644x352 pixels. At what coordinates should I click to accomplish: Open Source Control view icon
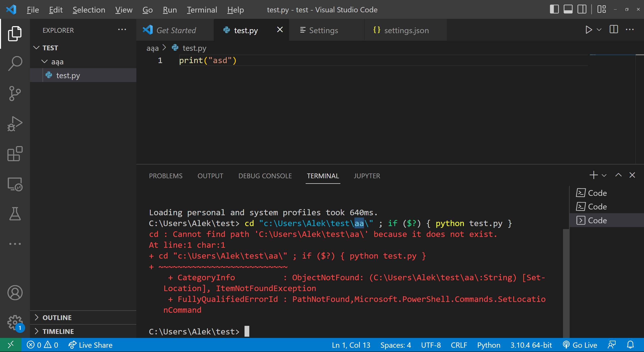[15, 94]
